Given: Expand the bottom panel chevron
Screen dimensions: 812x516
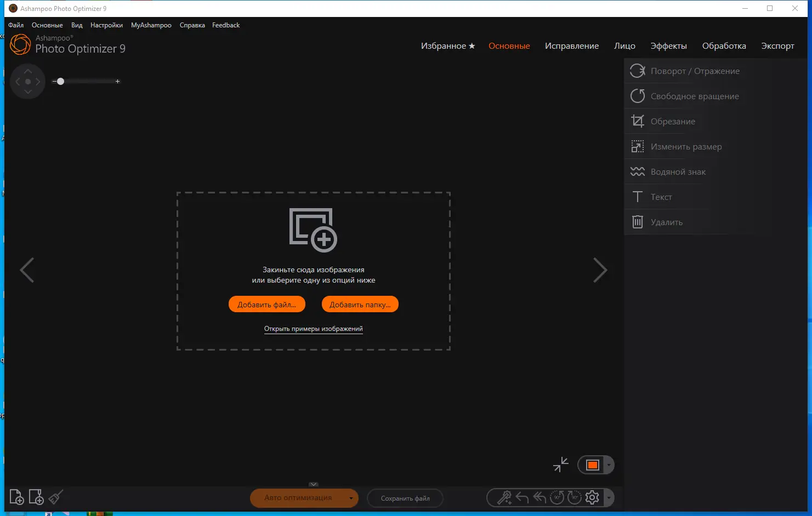Looking at the screenshot, I should tap(314, 484).
